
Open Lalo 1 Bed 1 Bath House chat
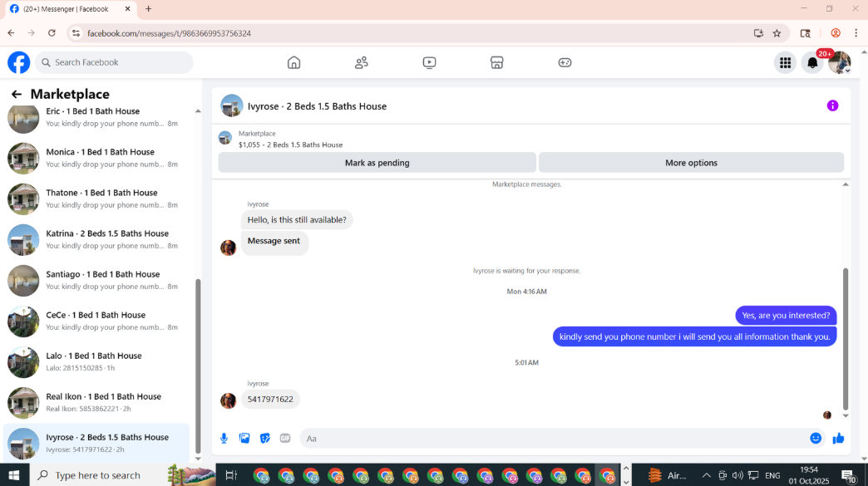tap(96, 361)
